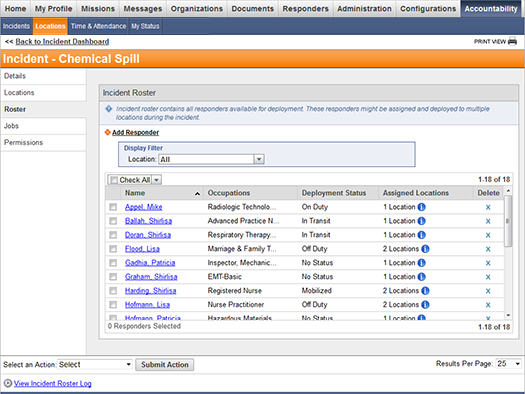This screenshot has height=394, width=525.
Task: Switch to Time & Attendance tab
Action: (x=98, y=26)
